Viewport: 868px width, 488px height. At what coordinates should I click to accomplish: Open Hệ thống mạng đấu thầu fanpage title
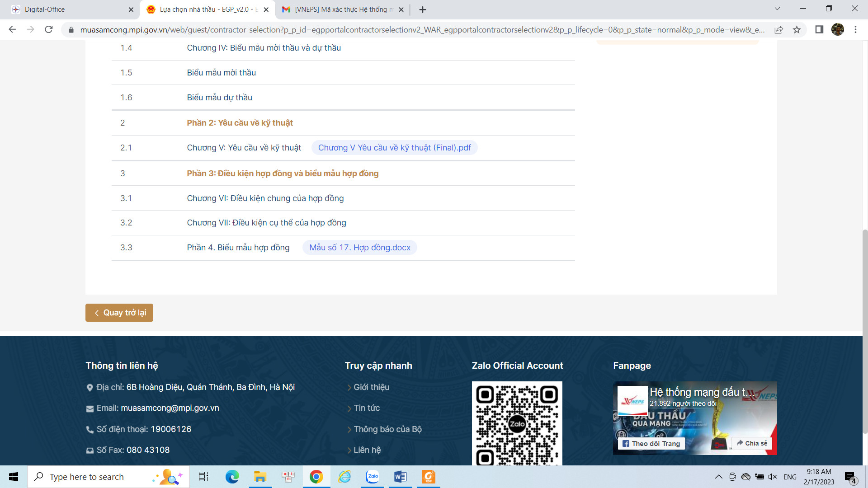point(702,392)
